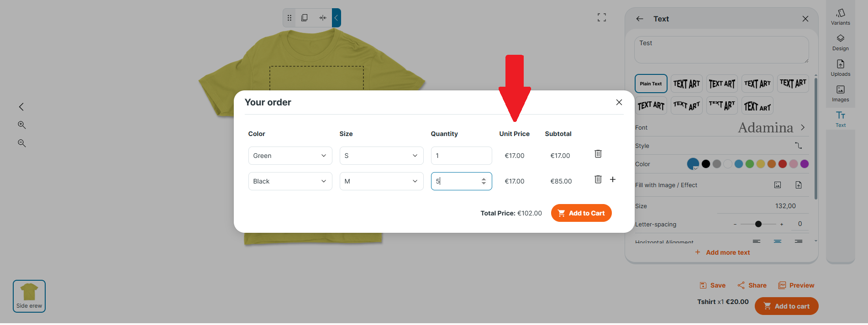Choose the purple text color swatch
Viewport: 868px width, 325px height.
805,164
